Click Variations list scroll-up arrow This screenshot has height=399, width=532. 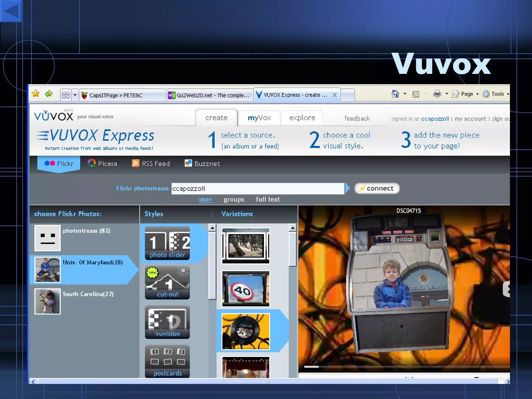point(293,228)
